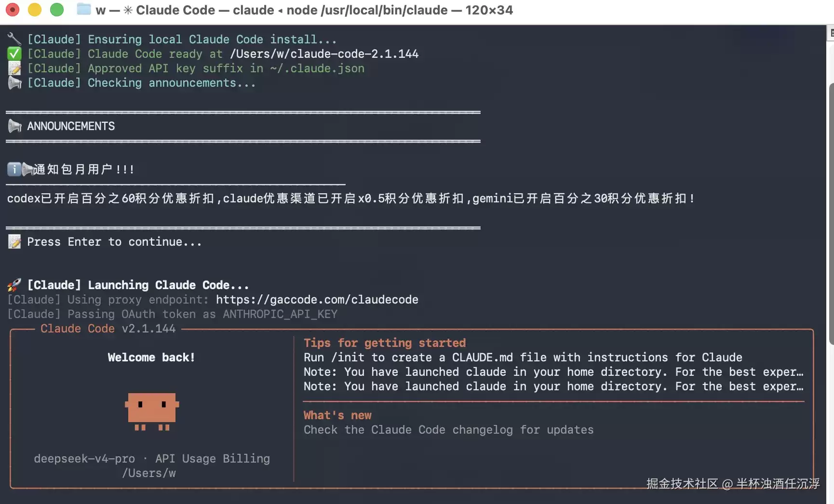This screenshot has width=834, height=504.
Task: Click the Check the Claude Code changelog line
Action: point(448,430)
